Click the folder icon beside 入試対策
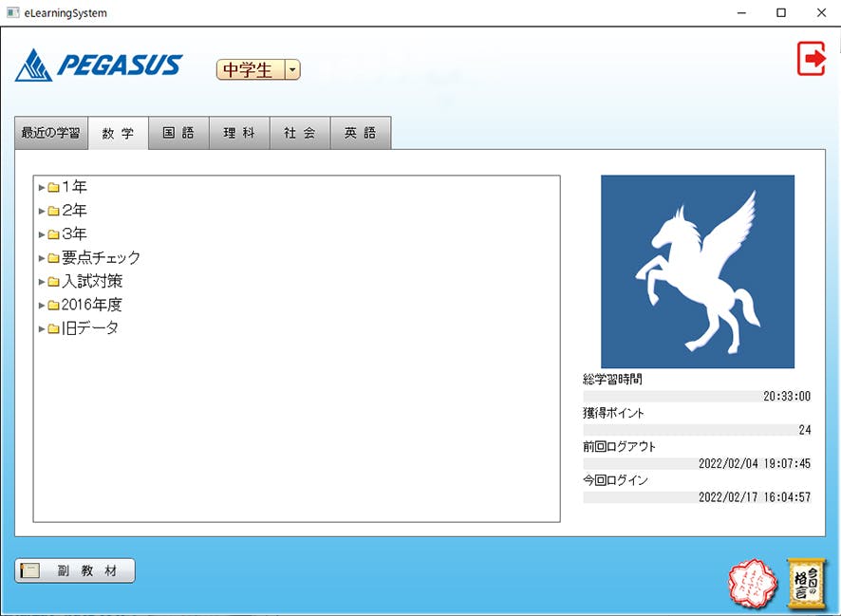The width and height of the screenshot is (841, 616). tap(54, 282)
